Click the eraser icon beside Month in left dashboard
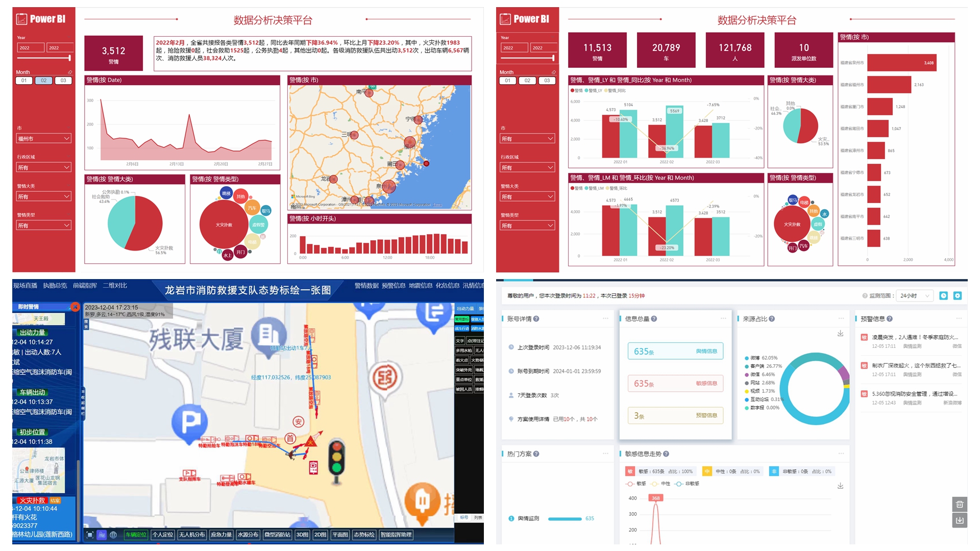The width and height of the screenshot is (980, 551). [70, 72]
